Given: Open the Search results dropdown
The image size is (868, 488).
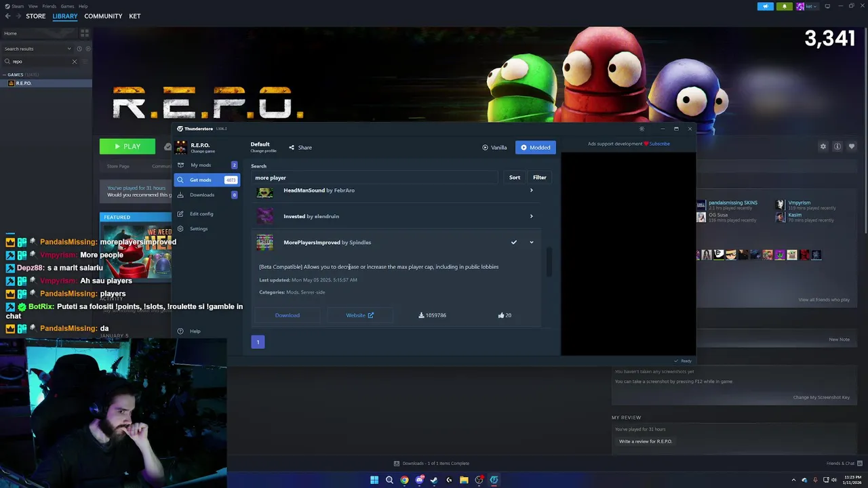Looking at the screenshot, I should [37, 49].
